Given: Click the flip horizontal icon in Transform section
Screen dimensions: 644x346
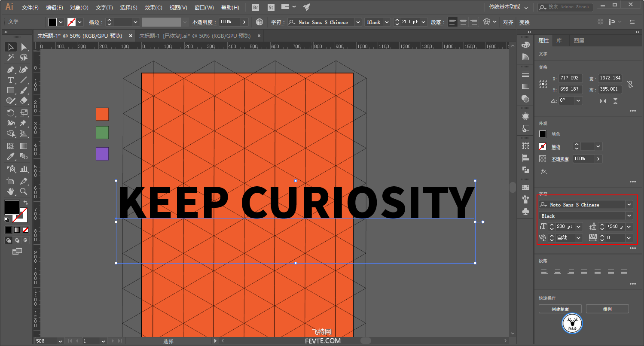Looking at the screenshot, I should coord(603,101).
